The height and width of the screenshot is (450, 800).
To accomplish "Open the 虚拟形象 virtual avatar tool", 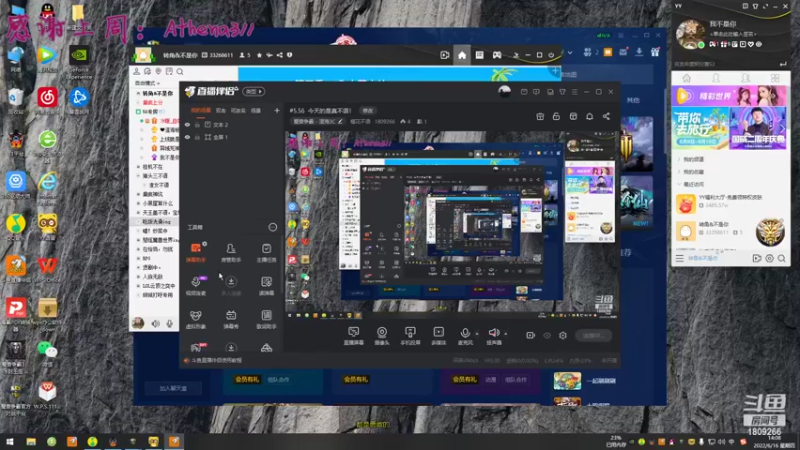I will [x=196, y=319].
